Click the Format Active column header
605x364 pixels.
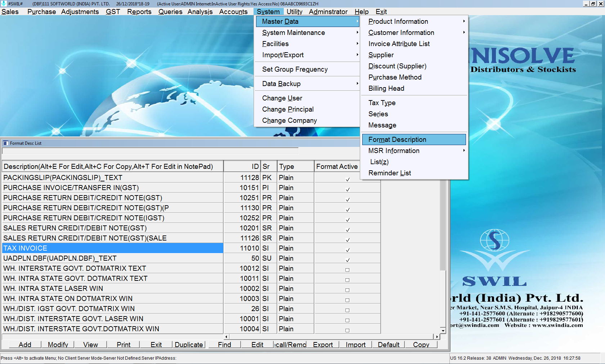tap(337, 166)
